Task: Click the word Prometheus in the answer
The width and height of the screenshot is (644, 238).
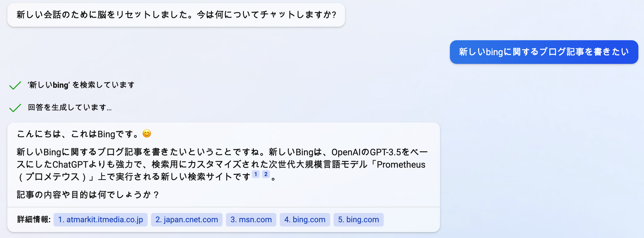Action: pos(401,165)
